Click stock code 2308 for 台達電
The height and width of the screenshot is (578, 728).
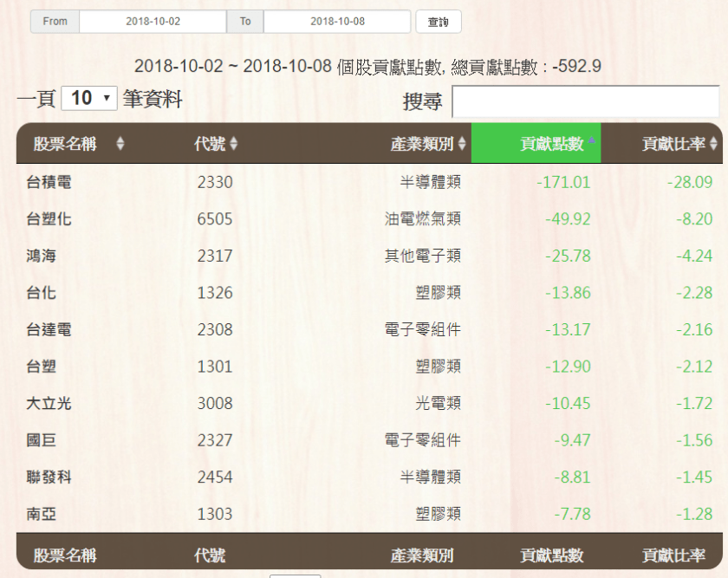tap(215, 329)
